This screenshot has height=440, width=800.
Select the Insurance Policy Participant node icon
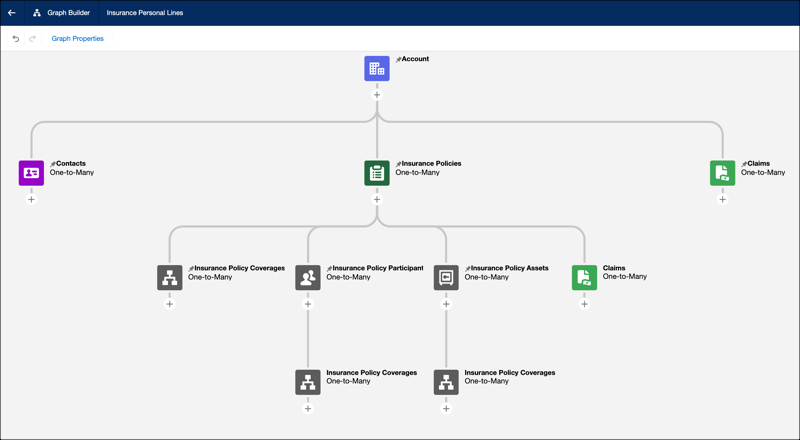coord(308,278)
